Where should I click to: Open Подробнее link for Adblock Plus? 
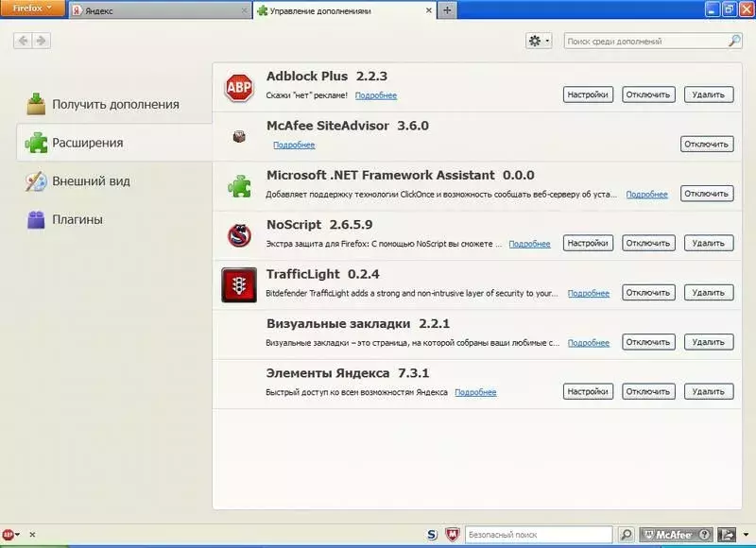coord(376,95)
